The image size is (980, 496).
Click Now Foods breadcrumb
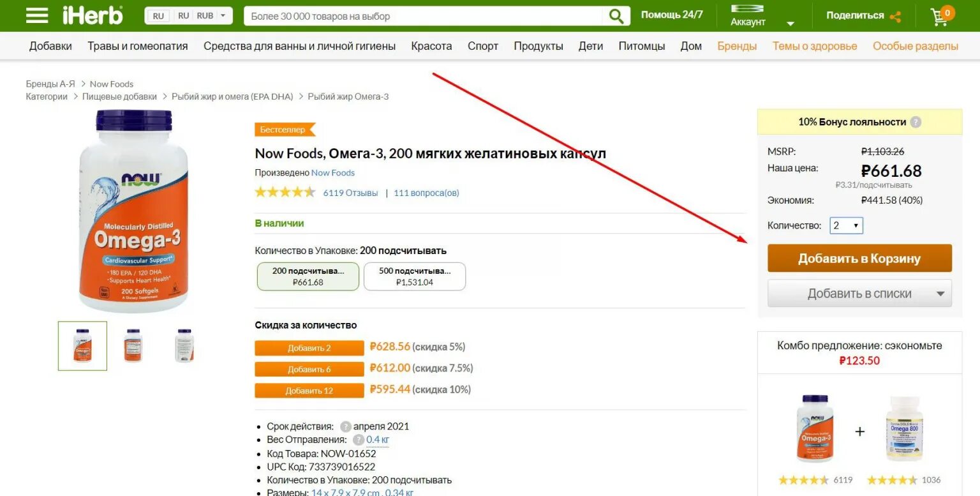point(112,84)
